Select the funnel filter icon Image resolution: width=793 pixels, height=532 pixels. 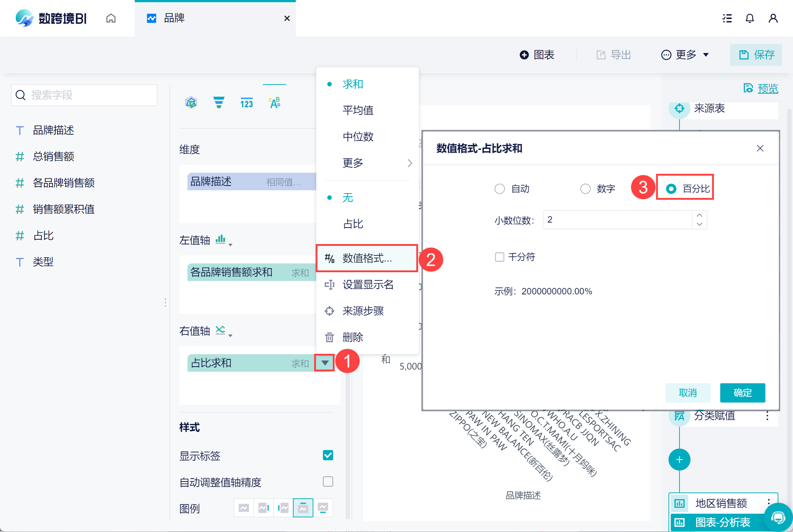pos(219,103)
